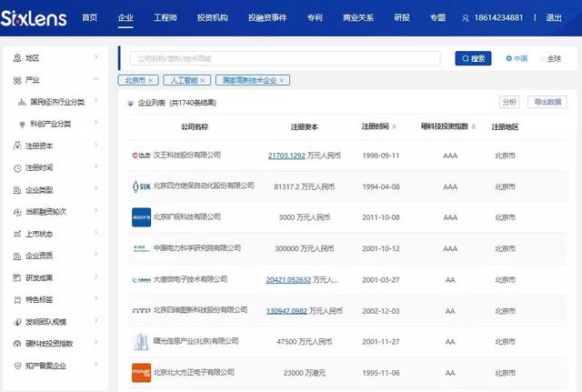The width and height of the screenshot is (582, 392).
Task: Expand the 注册时间 filter chevron
Action: [x=96, y=166]
